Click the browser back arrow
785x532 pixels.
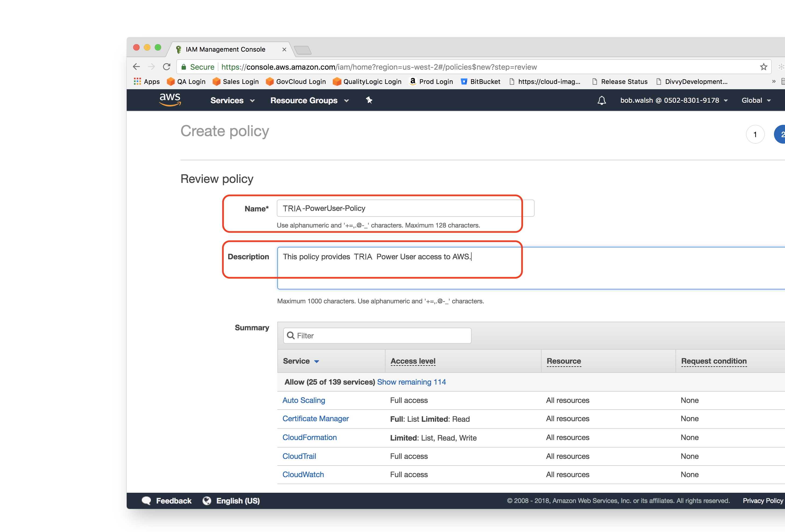pyautogui.click(x=136, y=67)
